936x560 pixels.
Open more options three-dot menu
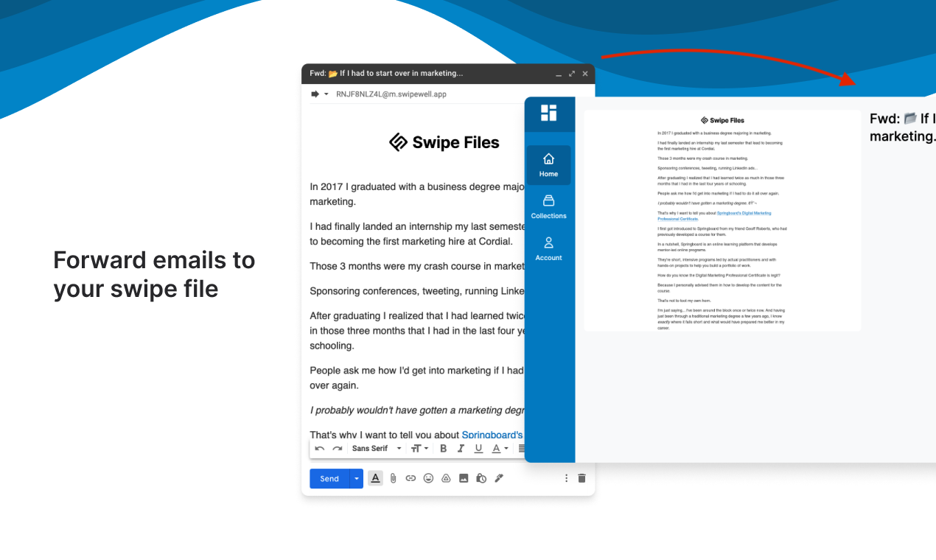pyautogui.click(x=566, y=478)
